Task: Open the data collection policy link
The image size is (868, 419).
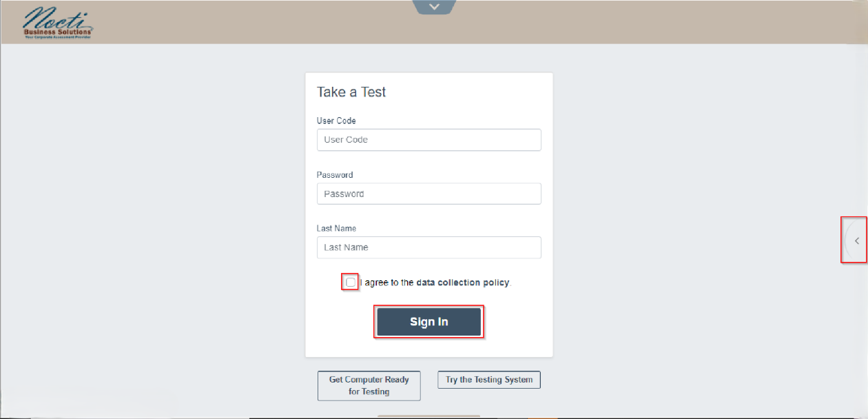Action: click(x=462, y=283)
